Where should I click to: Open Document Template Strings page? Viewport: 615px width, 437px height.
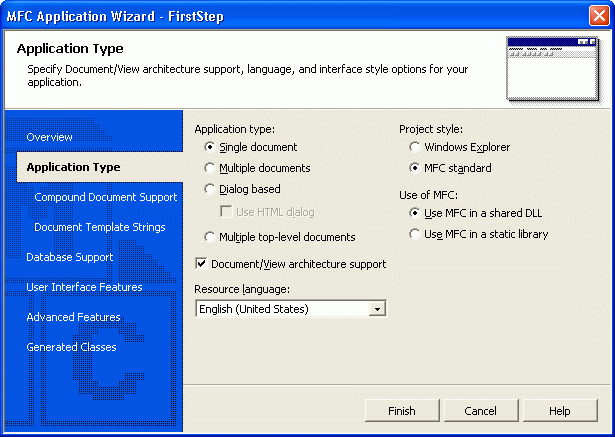pyautogui.click(x=99, y=227)
